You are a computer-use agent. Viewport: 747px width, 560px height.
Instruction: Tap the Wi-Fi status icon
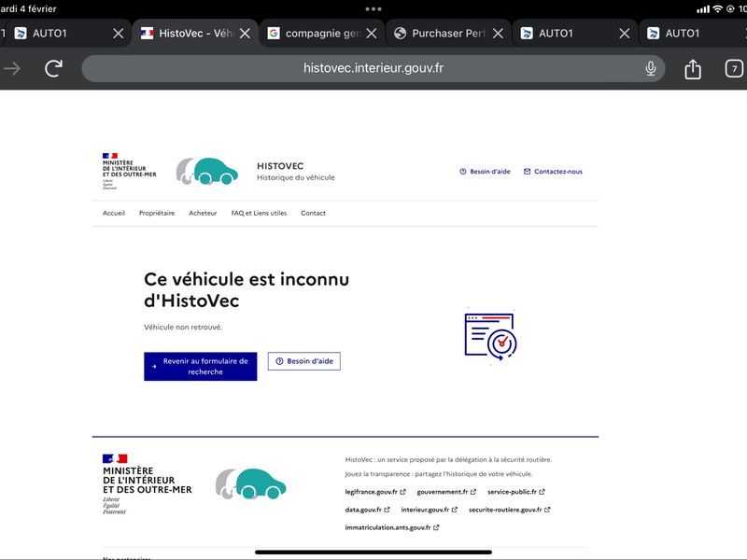[x=717, y=8]
